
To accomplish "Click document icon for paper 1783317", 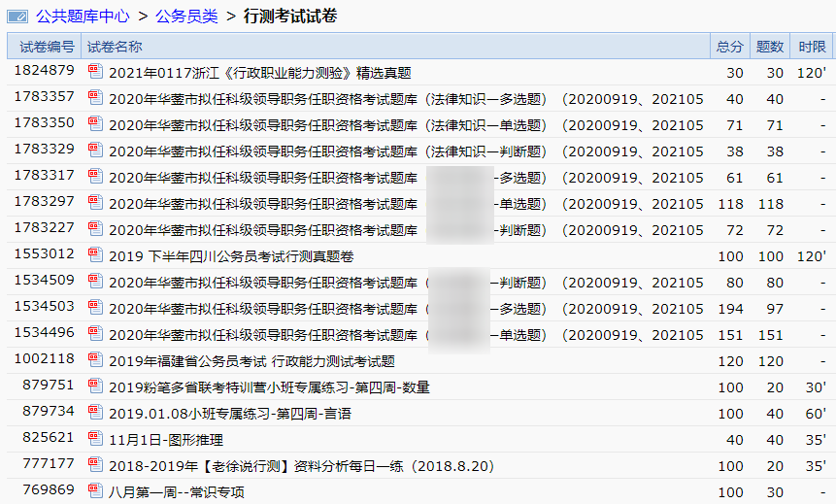I will tap(95, 176).
